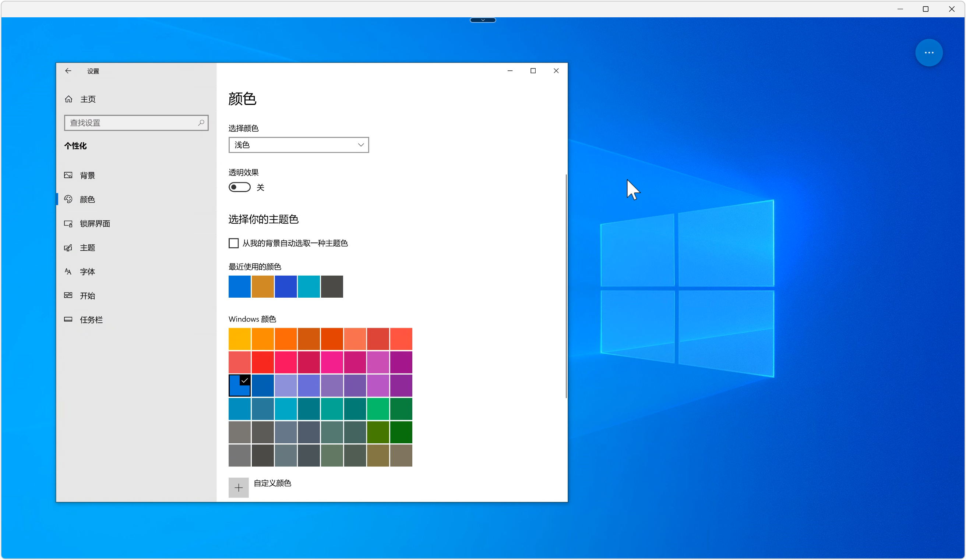Open 任务栏 settings page
This screenshot has height=560, width=966.
click(136, 319)
